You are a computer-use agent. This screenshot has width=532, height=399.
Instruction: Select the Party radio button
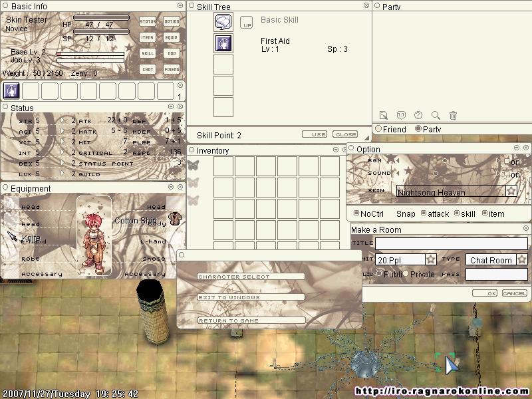pos(418,128)
